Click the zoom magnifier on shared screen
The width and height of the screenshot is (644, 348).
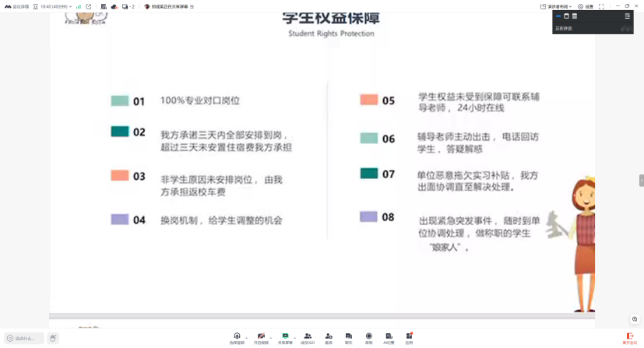(635, 319)
